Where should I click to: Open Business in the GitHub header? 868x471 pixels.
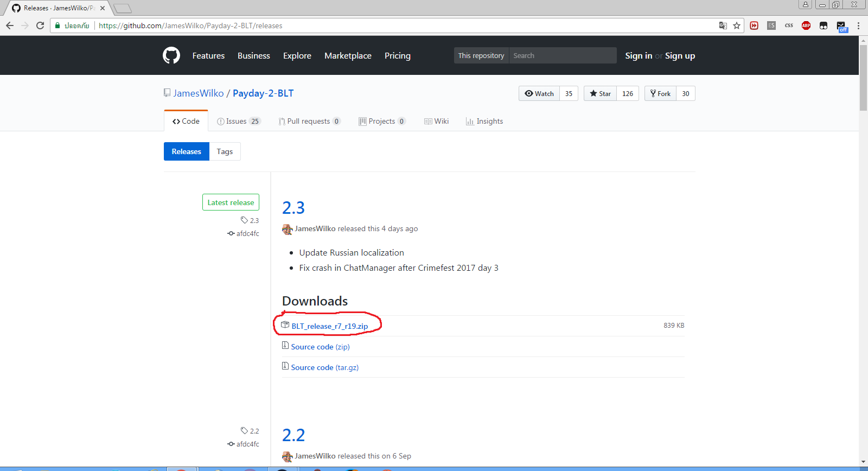tap(254, 55)
